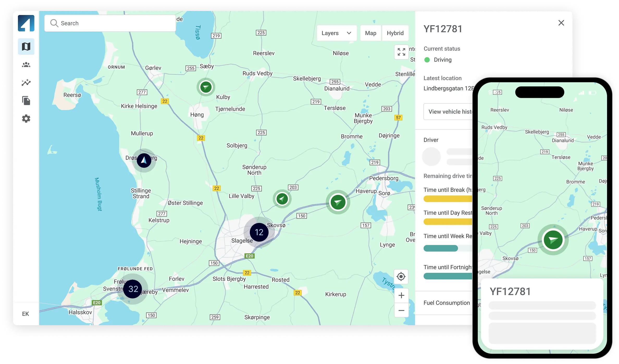Select green vehicle marker near Lille Valby
619x364 pixels.
point(282,199)
